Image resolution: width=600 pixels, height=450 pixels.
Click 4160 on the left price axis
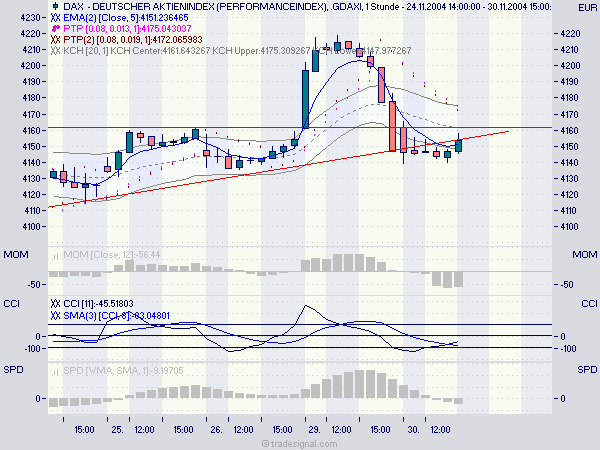(30, 130)
